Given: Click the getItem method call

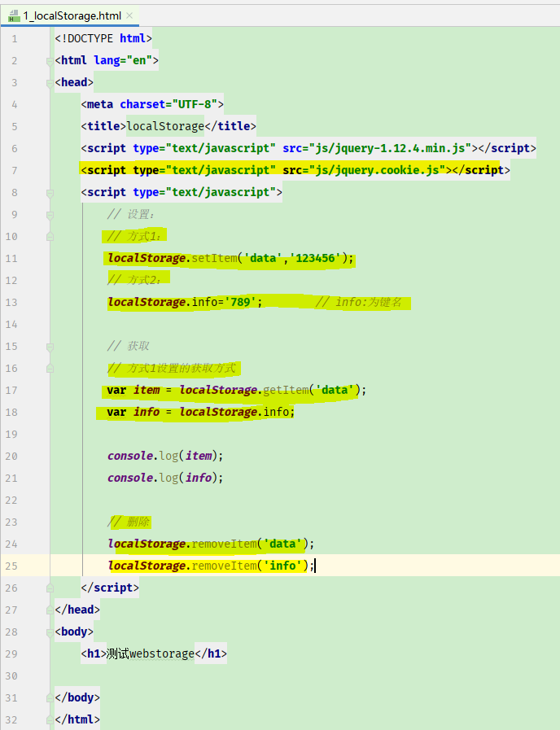Looking at the screenshot, I should (286, 390).
